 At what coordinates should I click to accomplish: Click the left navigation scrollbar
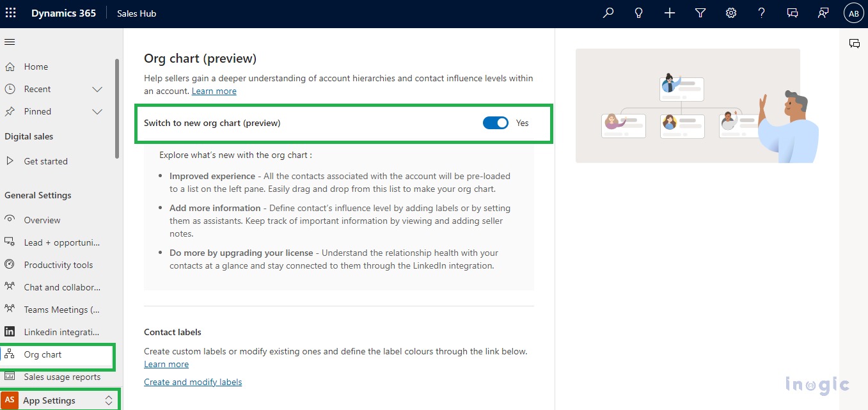pyautogui.click(x=117, y=109)
